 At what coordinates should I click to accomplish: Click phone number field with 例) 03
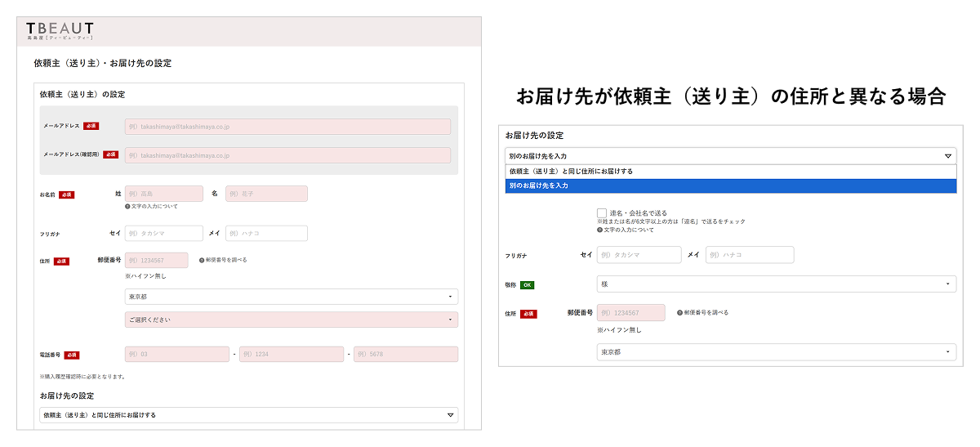coord(177,355)
